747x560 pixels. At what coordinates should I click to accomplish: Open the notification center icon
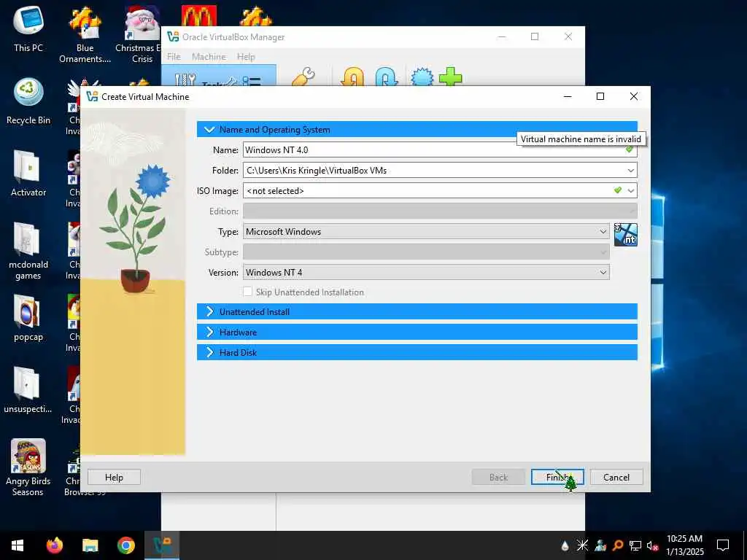pyautogui.click(x=723, y=545)
